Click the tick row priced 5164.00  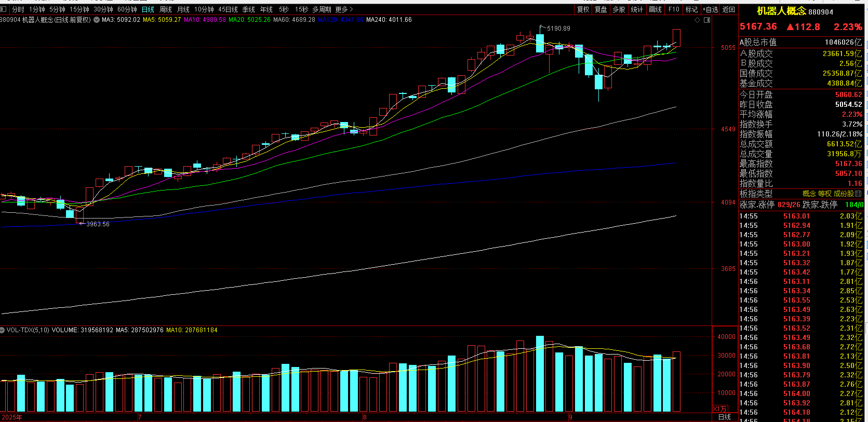801,393
